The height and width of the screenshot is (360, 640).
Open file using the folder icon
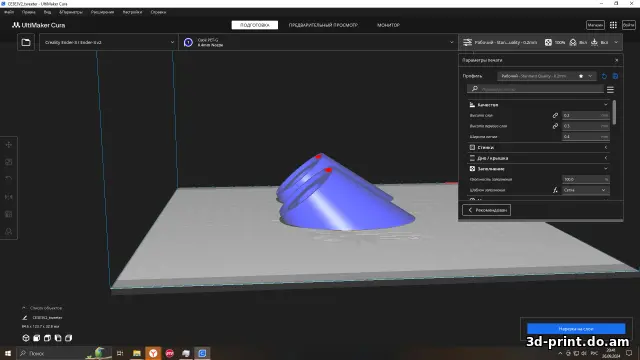tap(26, 42)
